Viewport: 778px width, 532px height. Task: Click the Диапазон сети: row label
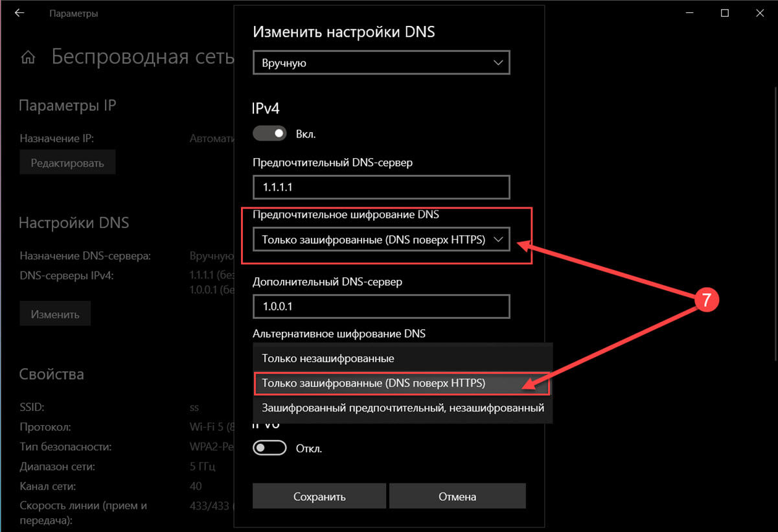[57, 467]
